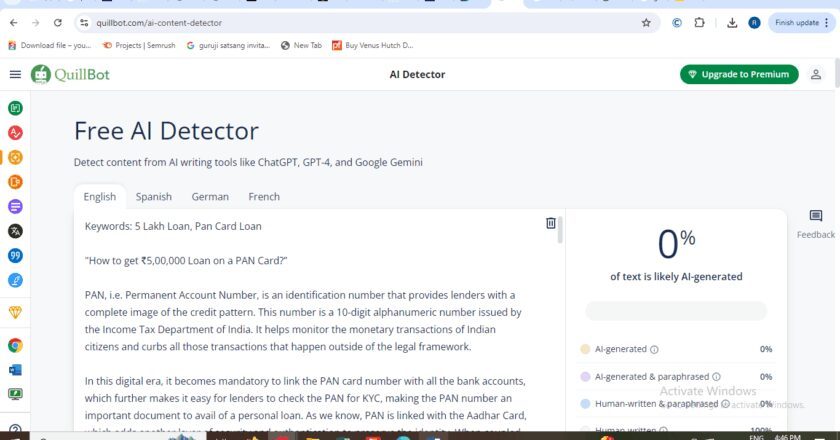Open the Projects | Semrush bookmark

tap(139, 46)
